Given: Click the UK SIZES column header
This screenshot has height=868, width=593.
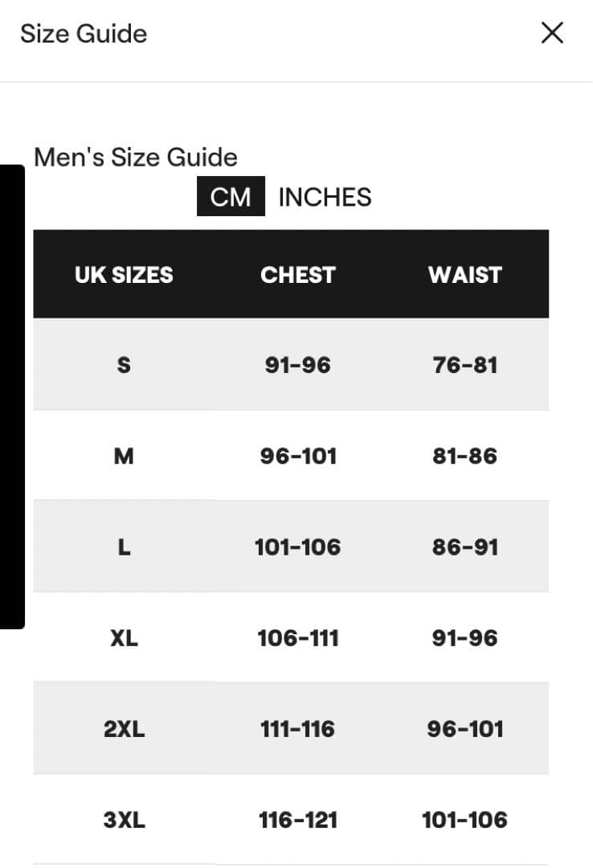Looking at the screenshot, I should click(124, 275).
